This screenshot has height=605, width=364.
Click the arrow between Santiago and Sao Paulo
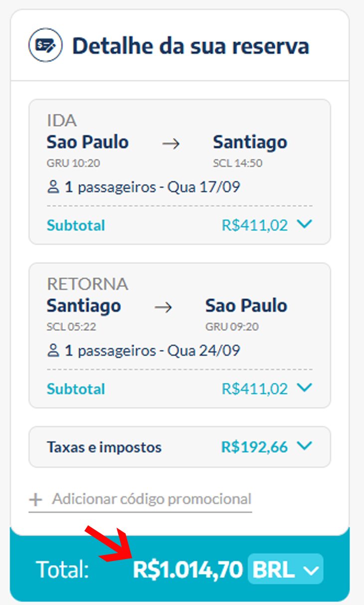(163, 307)
